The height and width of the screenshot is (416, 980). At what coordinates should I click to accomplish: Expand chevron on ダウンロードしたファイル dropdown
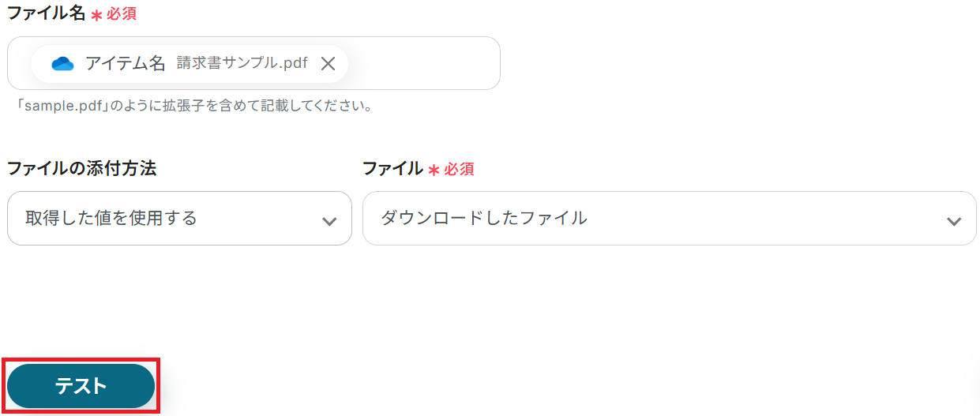pos(954,221)
